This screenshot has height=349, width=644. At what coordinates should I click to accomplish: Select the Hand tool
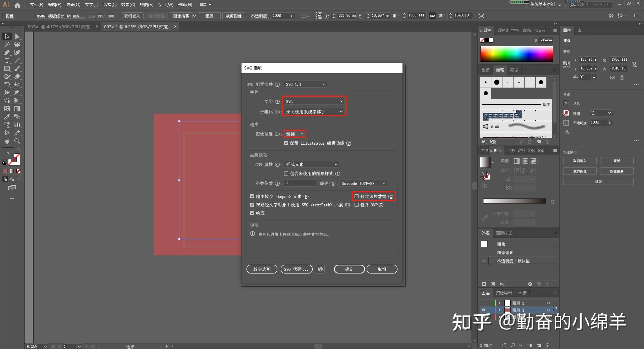(7, 141)
